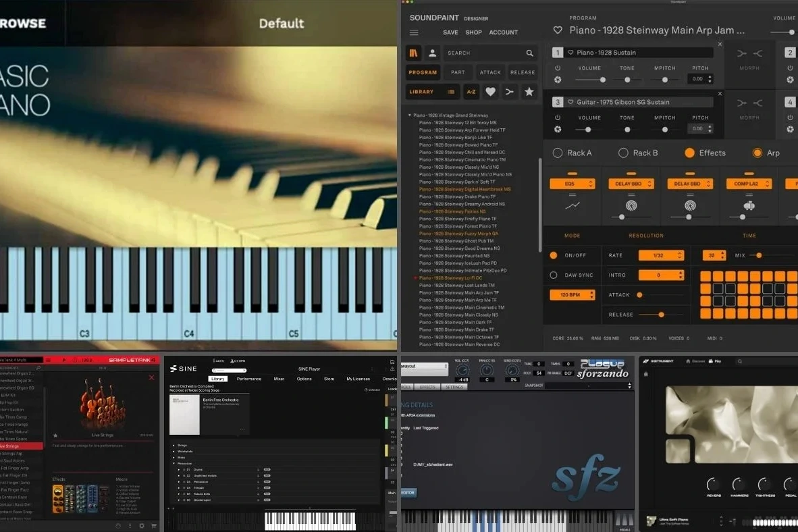Screen dimensions: 798x532
Task: Open the EFFECTS tab in sforzando
Action: point(427,387)
